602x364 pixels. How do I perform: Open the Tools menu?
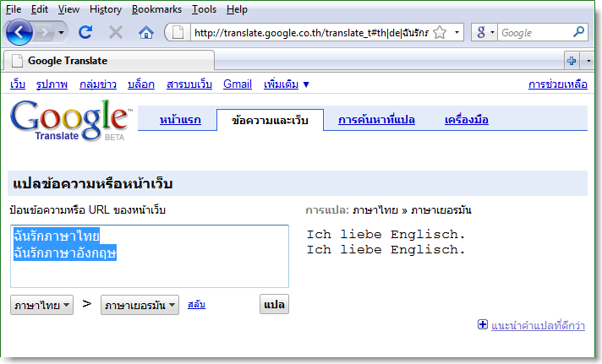(x=205, y=9)
